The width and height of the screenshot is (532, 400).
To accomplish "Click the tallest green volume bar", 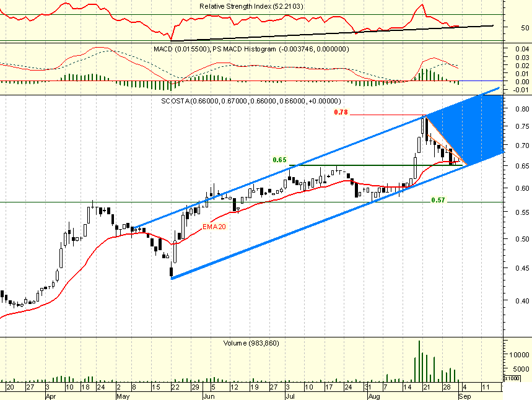I will click(x=419, y=362).
